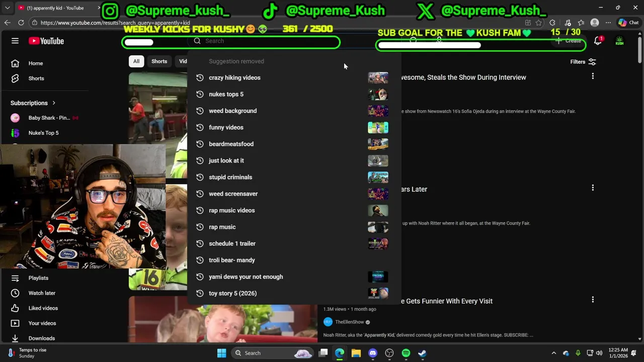This screenshot has width=644, height=362.
Task: Open the Baby Shark channel subscription
Action: point(44,118)
